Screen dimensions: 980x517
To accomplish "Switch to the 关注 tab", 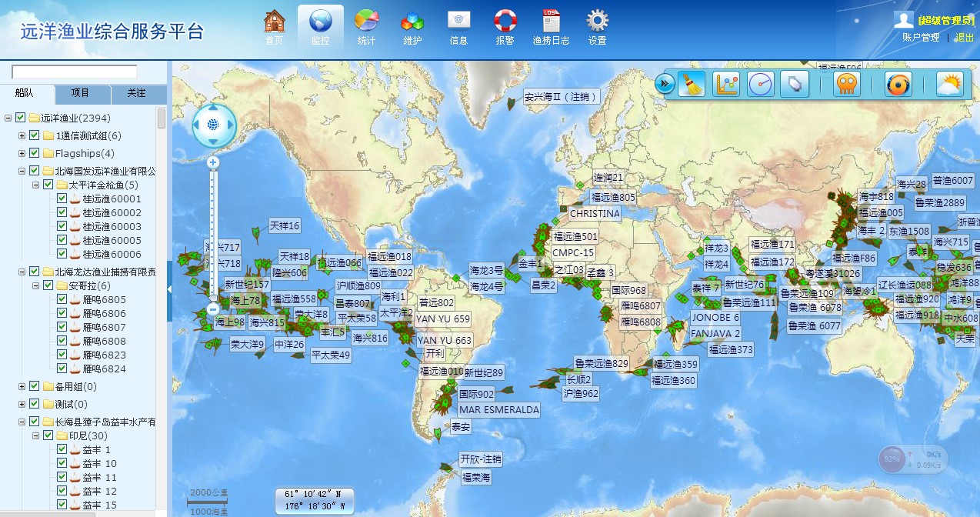I will pos(137,94).
